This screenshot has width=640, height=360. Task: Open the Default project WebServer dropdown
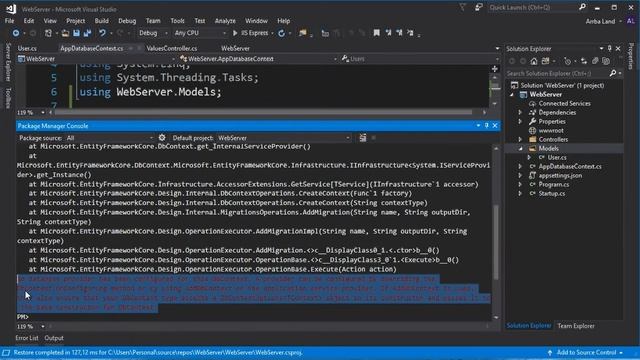[x=283, y=138]
